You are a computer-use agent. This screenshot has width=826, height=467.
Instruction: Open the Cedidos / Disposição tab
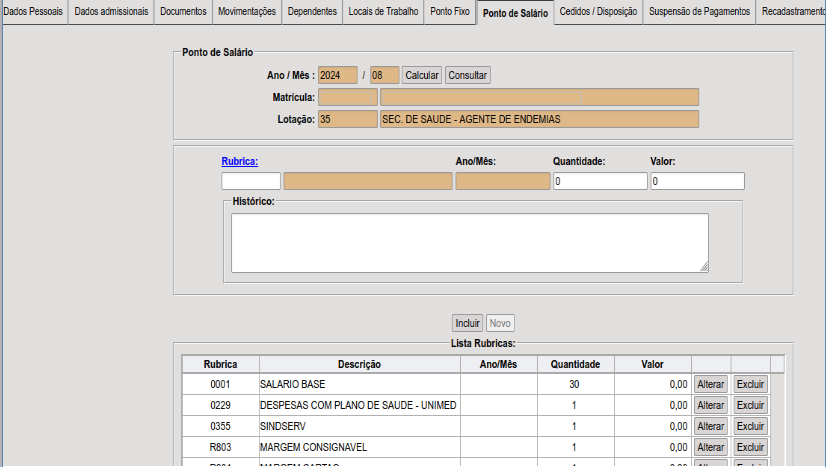tap(598, 12)
